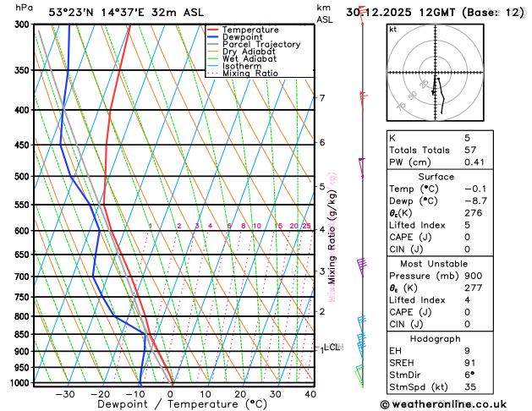Click the 1000 pressure level label
The width and height of the screenshot is (532, 411).
click(x=21, y=383)
